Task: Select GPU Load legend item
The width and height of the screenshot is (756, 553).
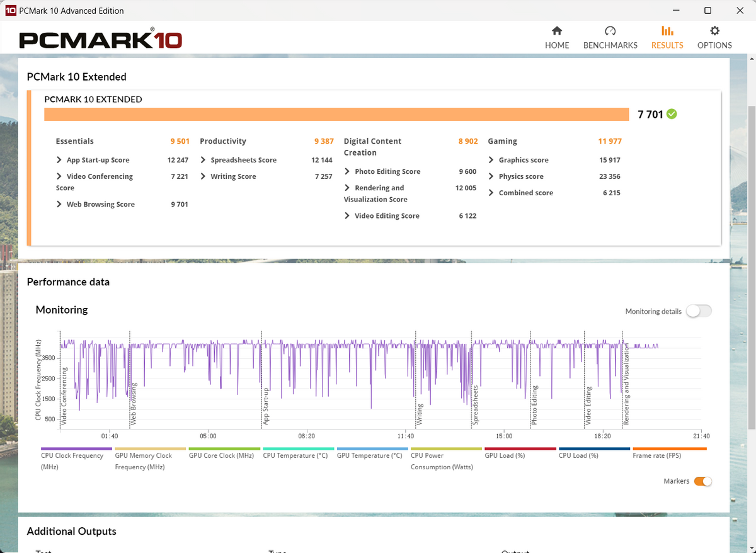Action: point(520,454)
